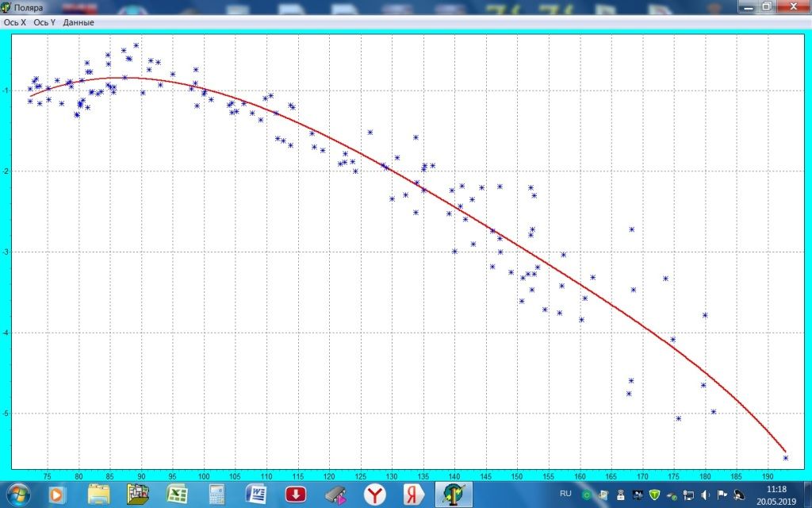Switch to Microsoft Word in taskbar

[256, 495]
